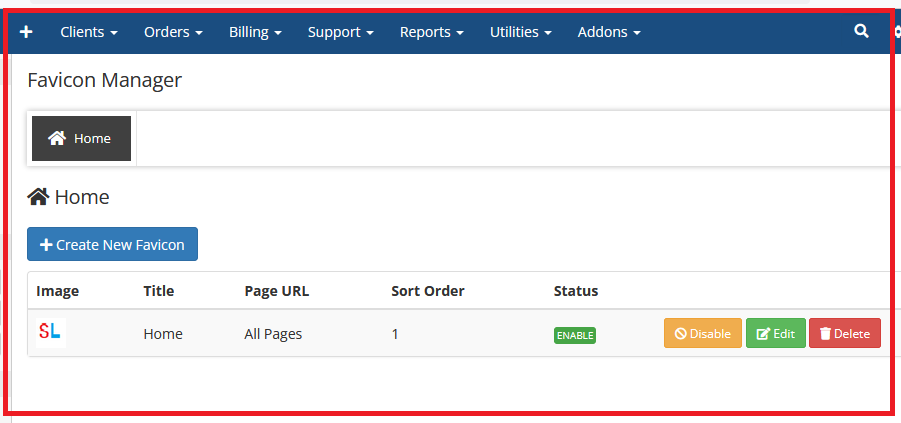Delete the Home favicon entry
Screen dimensions: 901x423
(844, 333)
